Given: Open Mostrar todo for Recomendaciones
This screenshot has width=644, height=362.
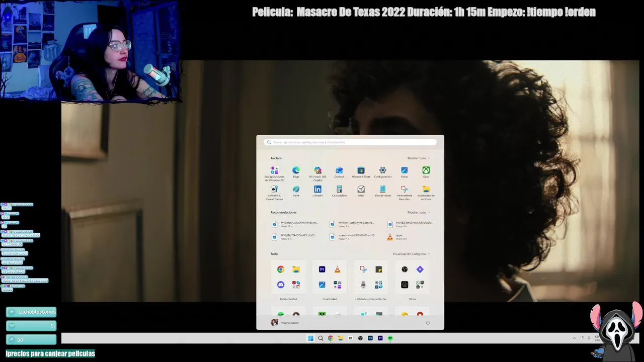Looking at the screenshot, I should click(419, 212).
